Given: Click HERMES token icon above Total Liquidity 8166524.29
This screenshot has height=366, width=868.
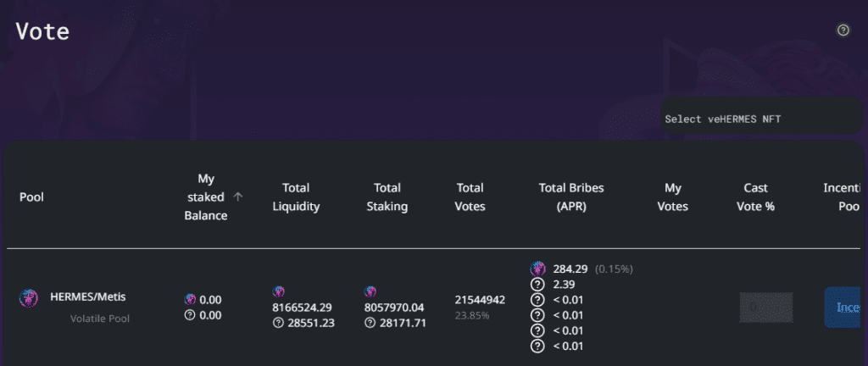Looking at the screenshot, I should (x=279, y=291).
